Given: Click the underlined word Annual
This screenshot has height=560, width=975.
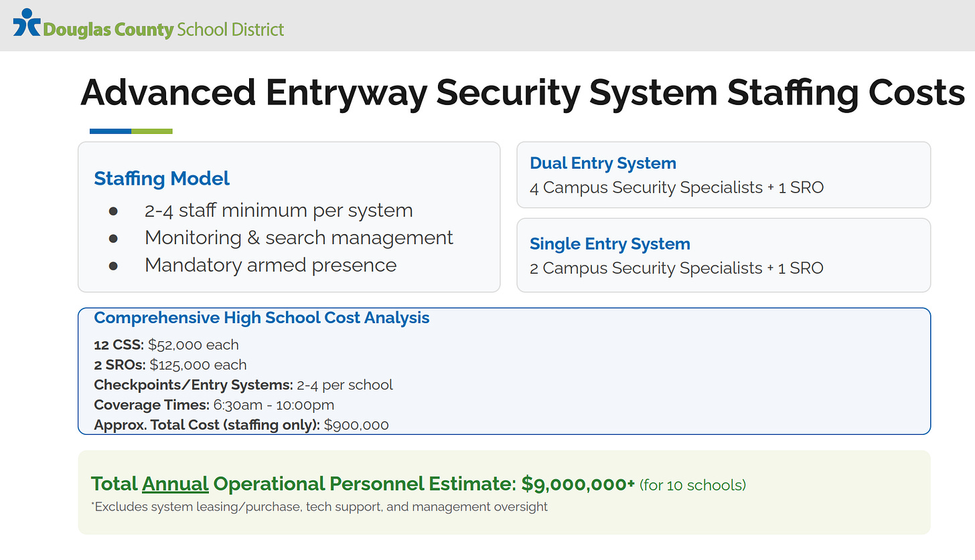Looking at the screenshot, I should [x=175, y=484].
